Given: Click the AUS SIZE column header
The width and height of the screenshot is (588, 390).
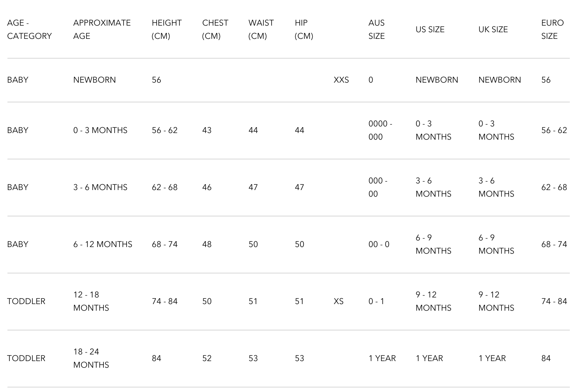Looking at the screenshot, I should [376, 29].
